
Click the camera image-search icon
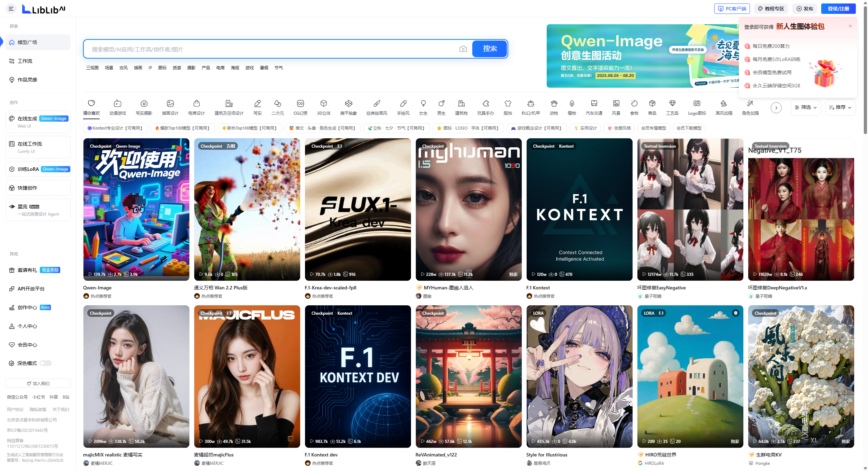pyautogui.click(x=463, y=49)
